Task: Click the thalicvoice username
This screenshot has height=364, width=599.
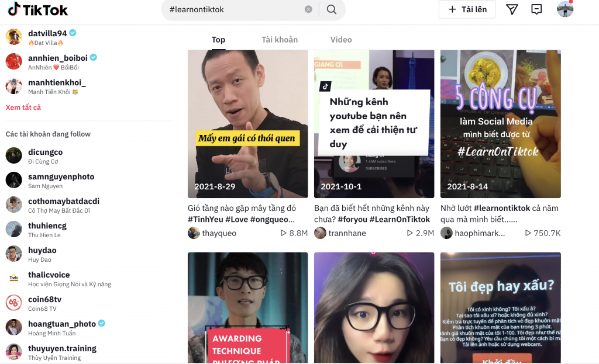Action: pyautogui.click(x=49, y=275)
